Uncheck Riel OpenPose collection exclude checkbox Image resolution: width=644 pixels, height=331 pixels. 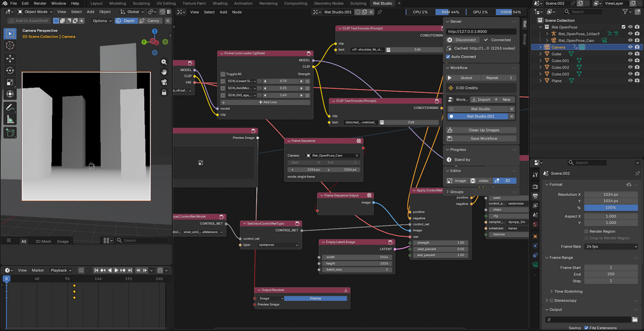coord(623,27)
